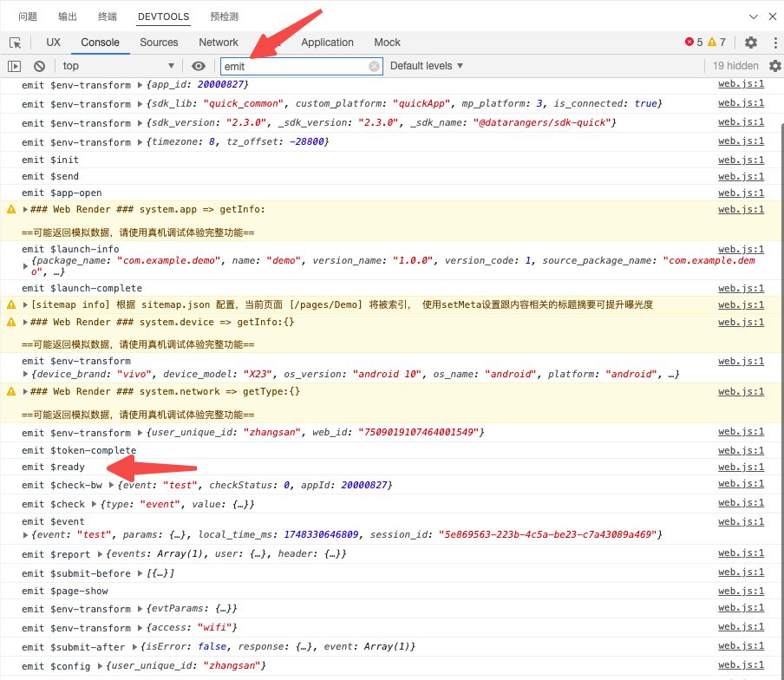
Task: Open the Default levels dropdown
Action: coord(427,66)
